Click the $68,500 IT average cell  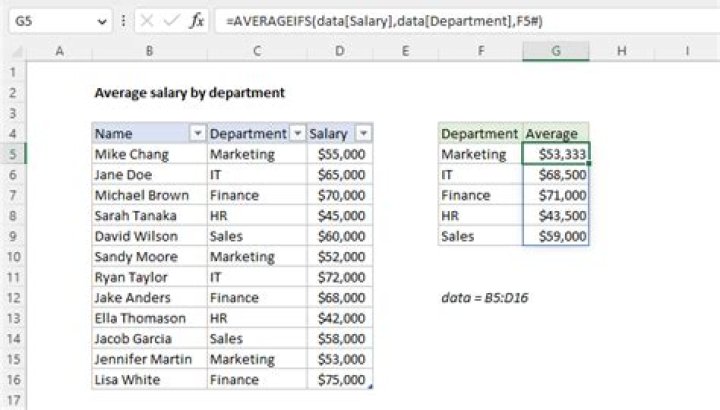555,175
